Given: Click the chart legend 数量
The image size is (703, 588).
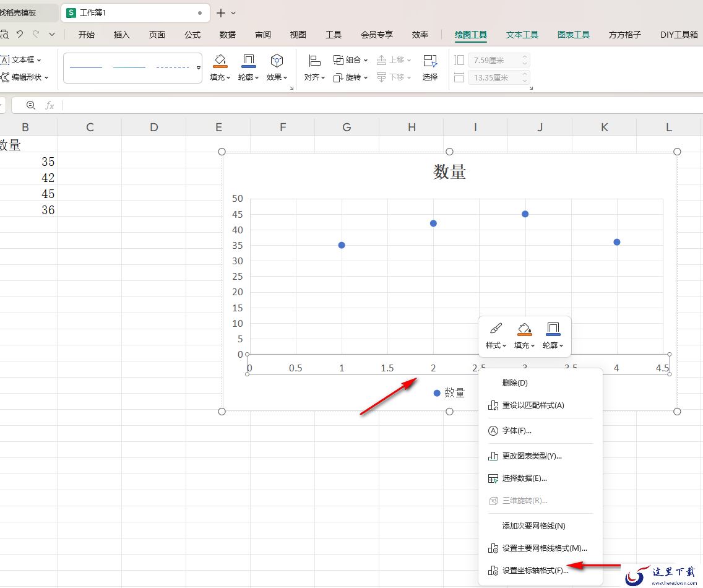Looking at the screenshot, I should 449,393.
